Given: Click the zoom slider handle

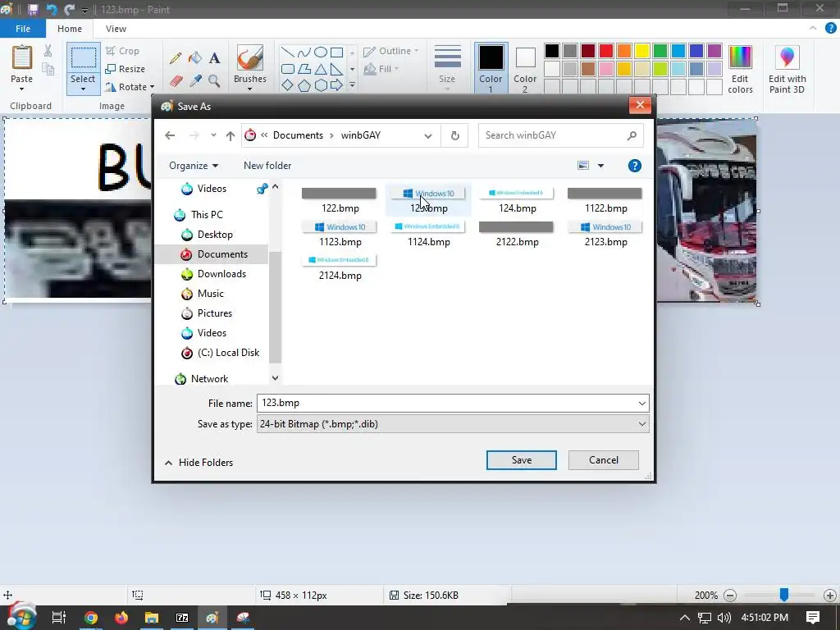Looking at the screenshot, I should pos(783,595).
